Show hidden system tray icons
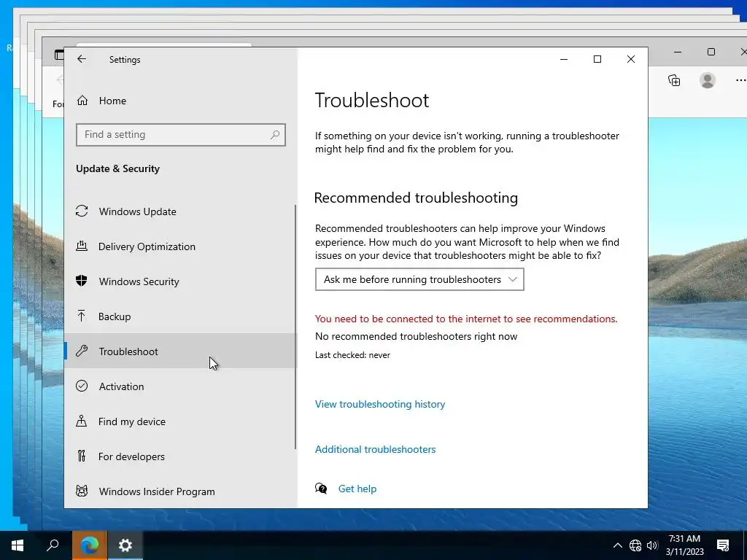This screenshot has width=747, height=560. pyautogui.click(x=617, y=545)
